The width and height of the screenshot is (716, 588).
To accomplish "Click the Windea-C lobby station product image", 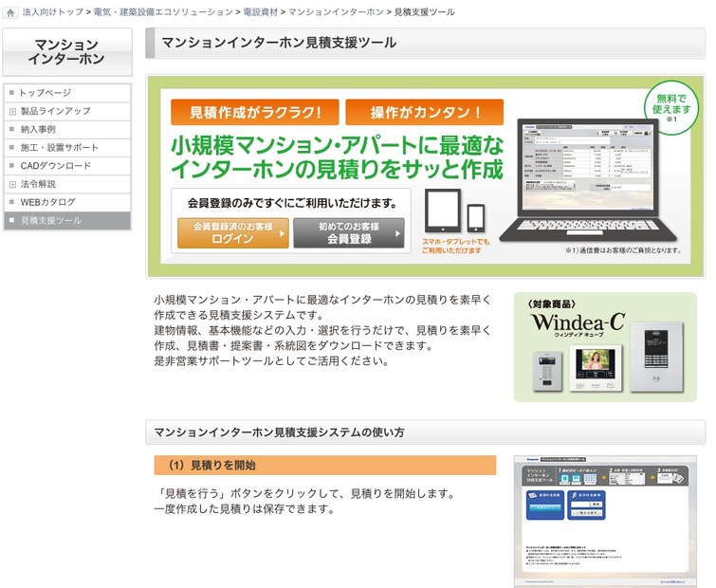I will pyautogui.click(x=656, y=357).
